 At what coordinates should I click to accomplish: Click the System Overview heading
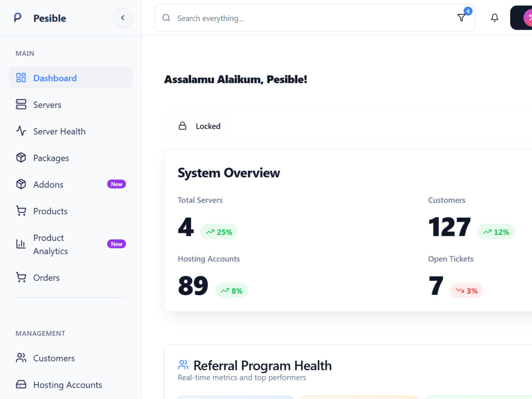pyautogui.click(x=229, y=173)
